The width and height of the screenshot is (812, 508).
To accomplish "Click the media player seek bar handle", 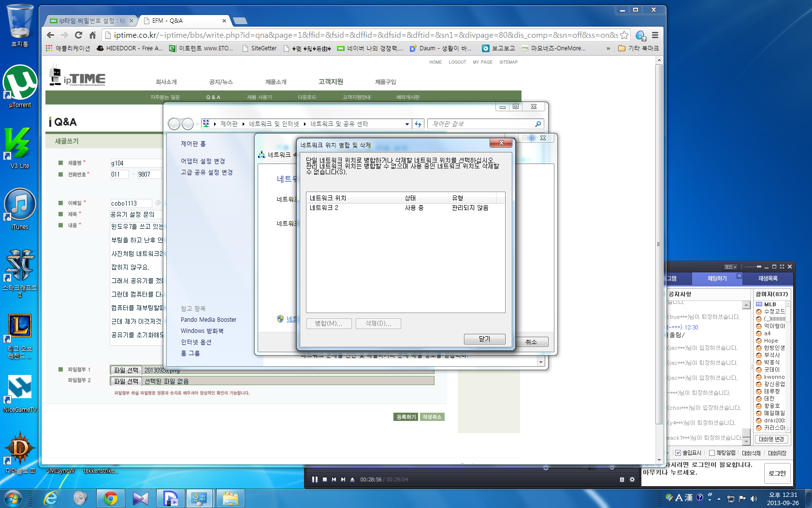I will [x=546, y=468].
